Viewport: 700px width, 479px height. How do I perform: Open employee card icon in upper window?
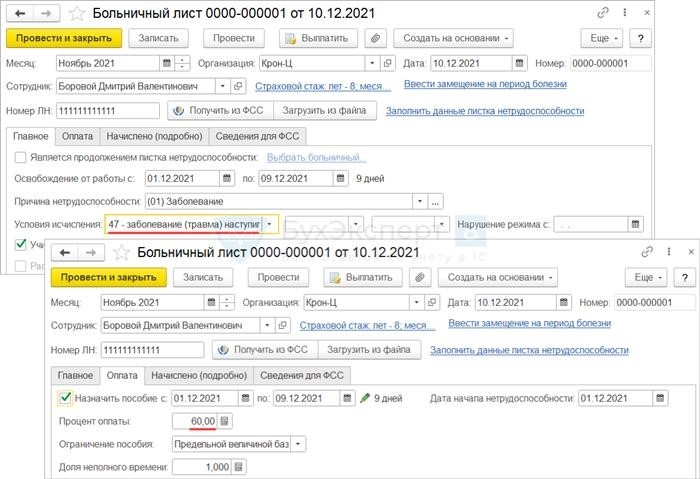[238, 86]
